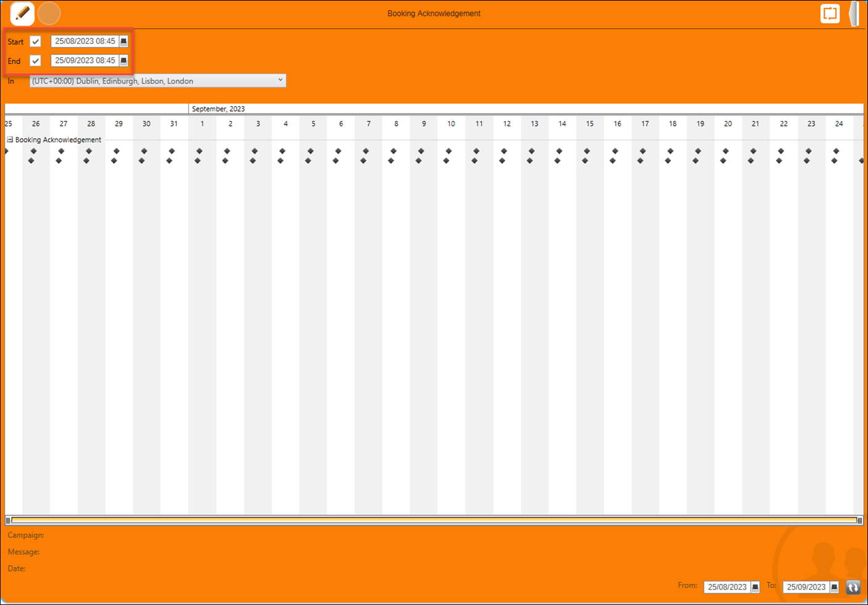Screen dimensions: 868x605
Task: Open the time zone dropdown
Action: pyautogui.click(x=158, y=81)
